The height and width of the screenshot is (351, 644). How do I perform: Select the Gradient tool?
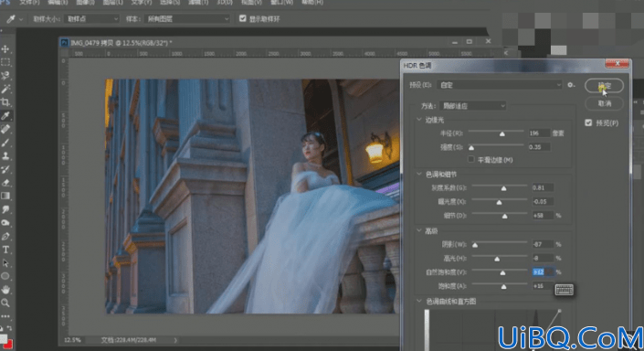pos(5,196)
